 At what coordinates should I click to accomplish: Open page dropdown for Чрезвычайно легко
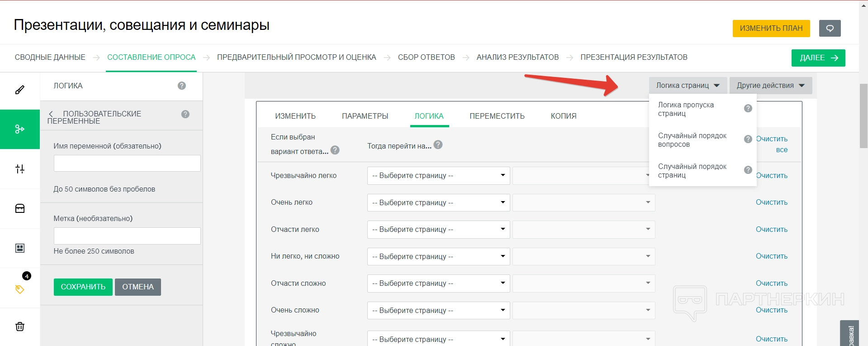point(438,176)
